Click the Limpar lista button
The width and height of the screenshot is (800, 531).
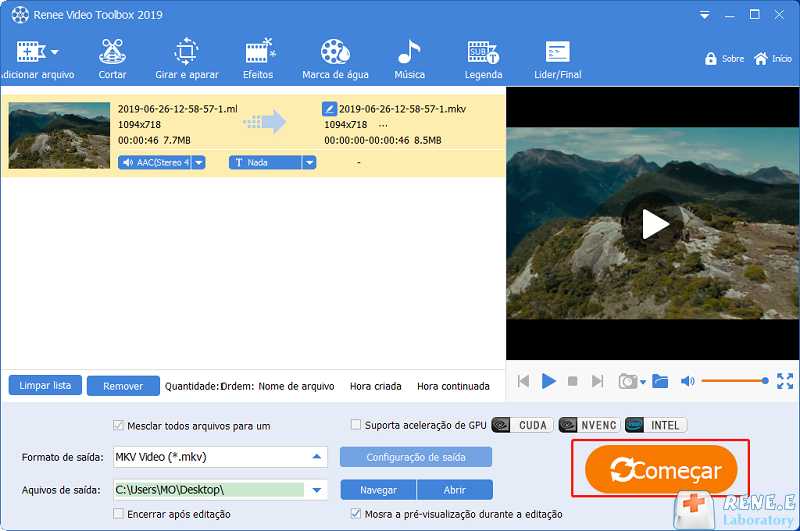tap(45, 385)
